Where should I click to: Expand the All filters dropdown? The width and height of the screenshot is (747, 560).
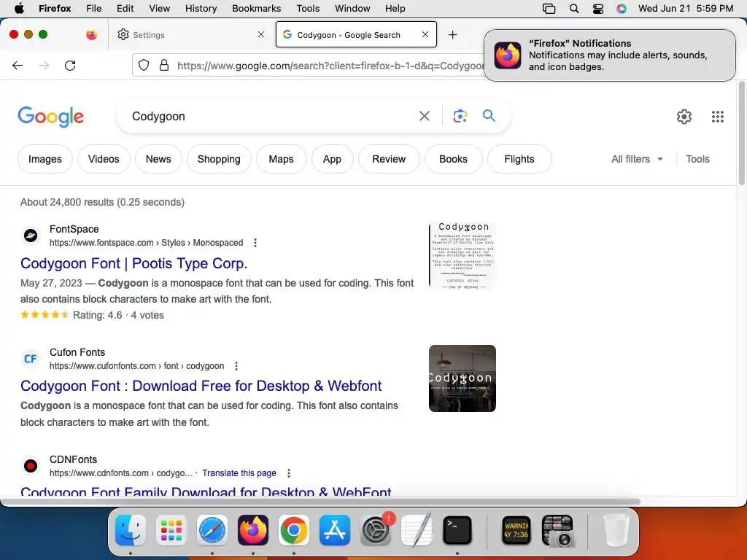[x=637, y=159]
